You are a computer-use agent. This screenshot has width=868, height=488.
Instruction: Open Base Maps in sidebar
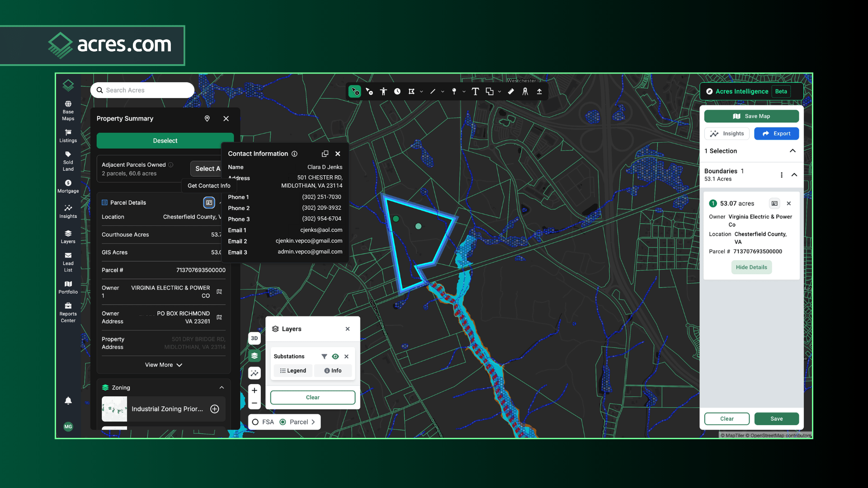tap(68, 111)
